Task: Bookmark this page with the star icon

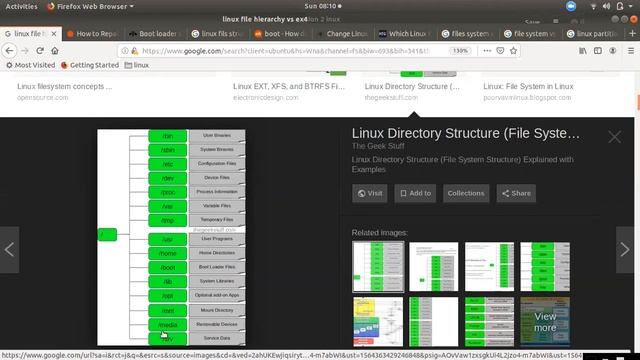Action: (x=513, y=51)
